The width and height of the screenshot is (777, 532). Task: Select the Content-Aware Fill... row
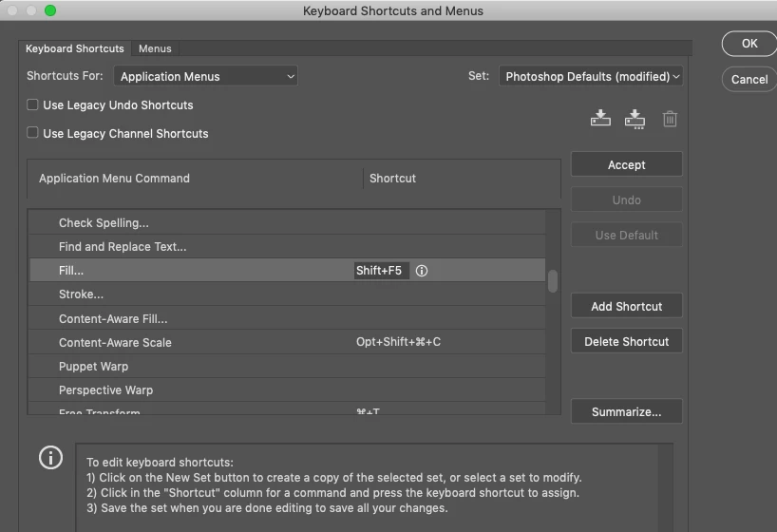[x=287, y=318]
